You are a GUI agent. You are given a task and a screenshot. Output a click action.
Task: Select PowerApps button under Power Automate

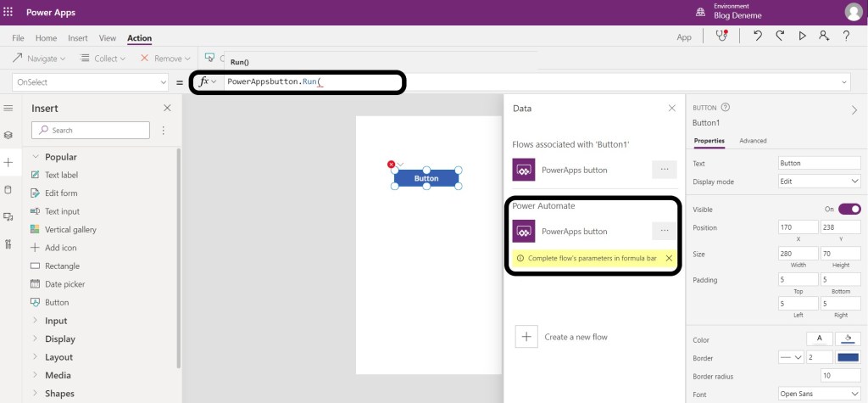click(574, 231)
